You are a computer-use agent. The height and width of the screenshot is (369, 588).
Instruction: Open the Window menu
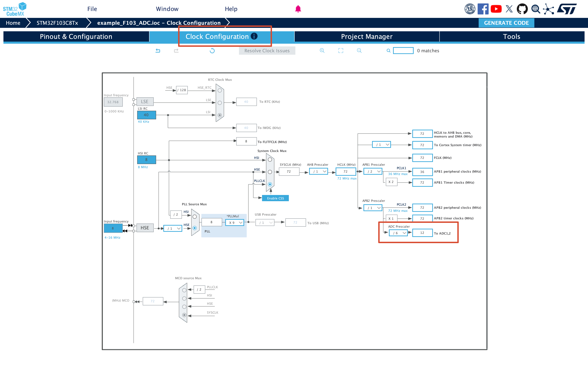pos(167,9)
